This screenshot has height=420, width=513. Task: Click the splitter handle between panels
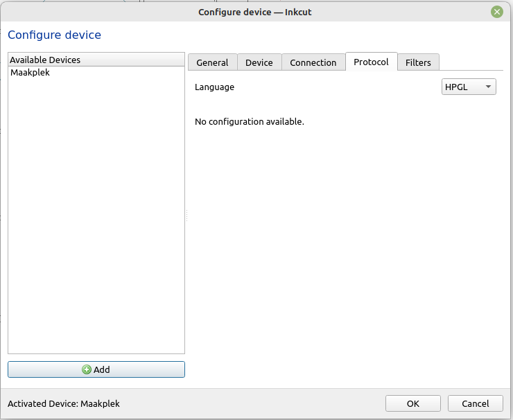coord(186,217)
